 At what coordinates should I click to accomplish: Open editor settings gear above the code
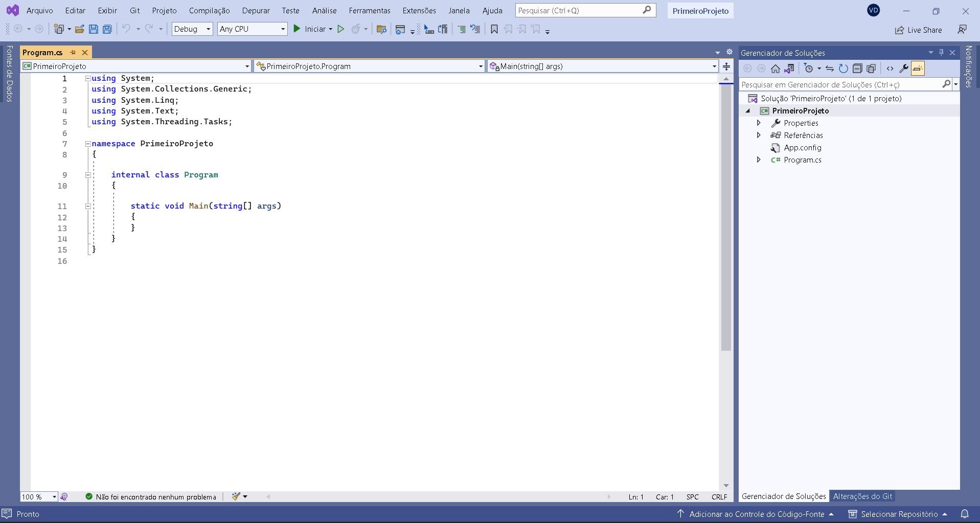pos(730,52)
